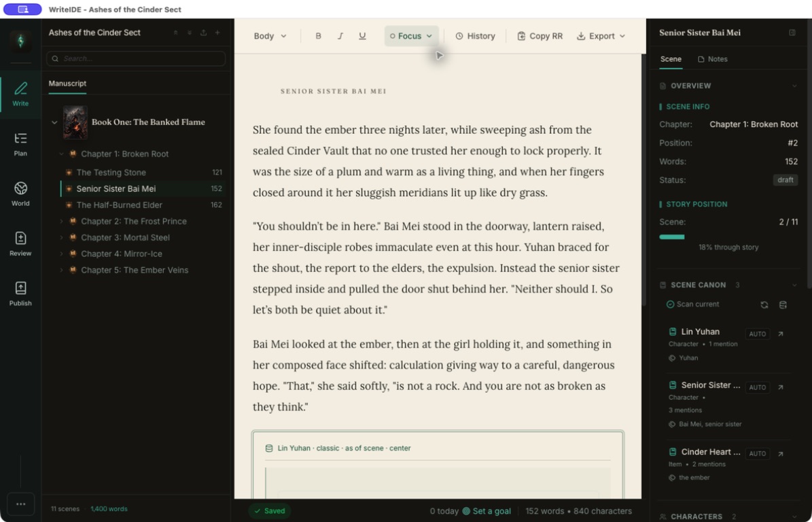The height and width of the screenshot is (522, 812).
Task: Click the '152 words • 840 characters' status
Action: 578,511
